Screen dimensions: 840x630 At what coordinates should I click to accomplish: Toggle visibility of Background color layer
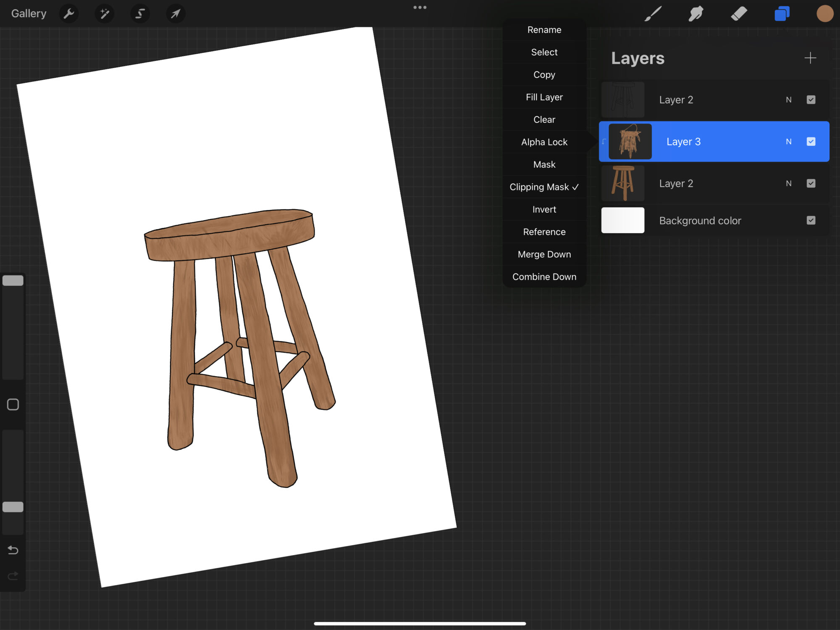coord(811,221)
